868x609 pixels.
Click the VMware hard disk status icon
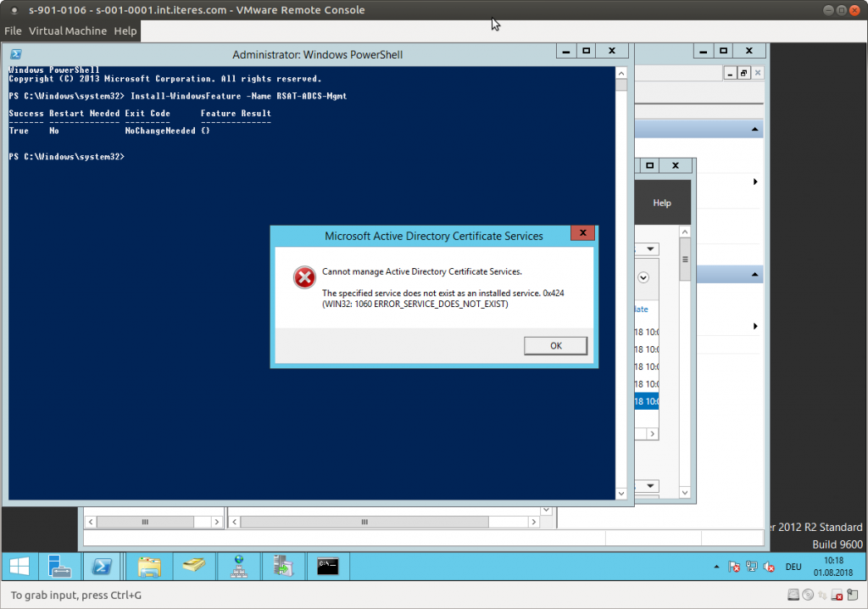(x=793, y=595)
